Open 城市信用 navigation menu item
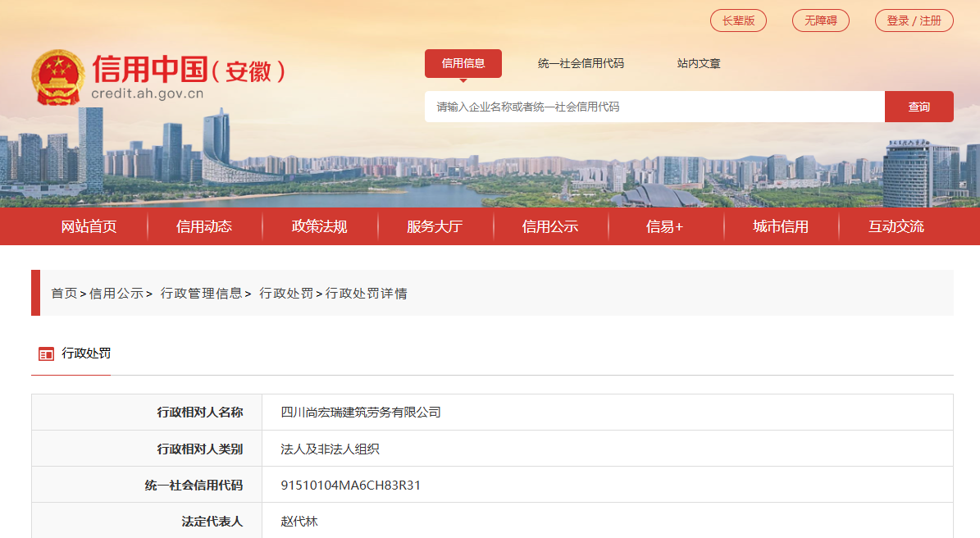 781,226
